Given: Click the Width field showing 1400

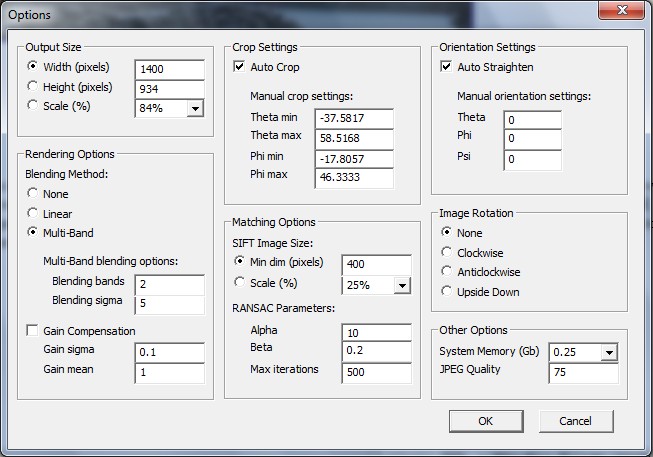Looking at the screenshot, I should (170, 69).
